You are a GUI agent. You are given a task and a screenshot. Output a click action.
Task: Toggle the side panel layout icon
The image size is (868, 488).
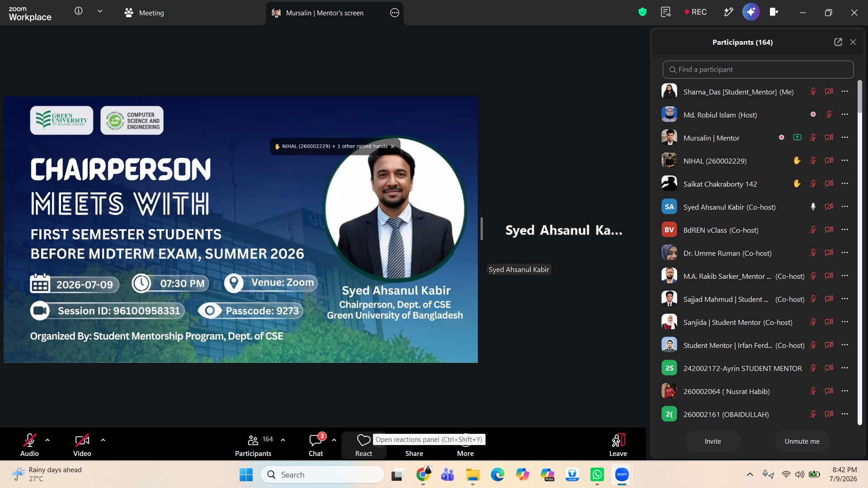(x=774, y=12)
